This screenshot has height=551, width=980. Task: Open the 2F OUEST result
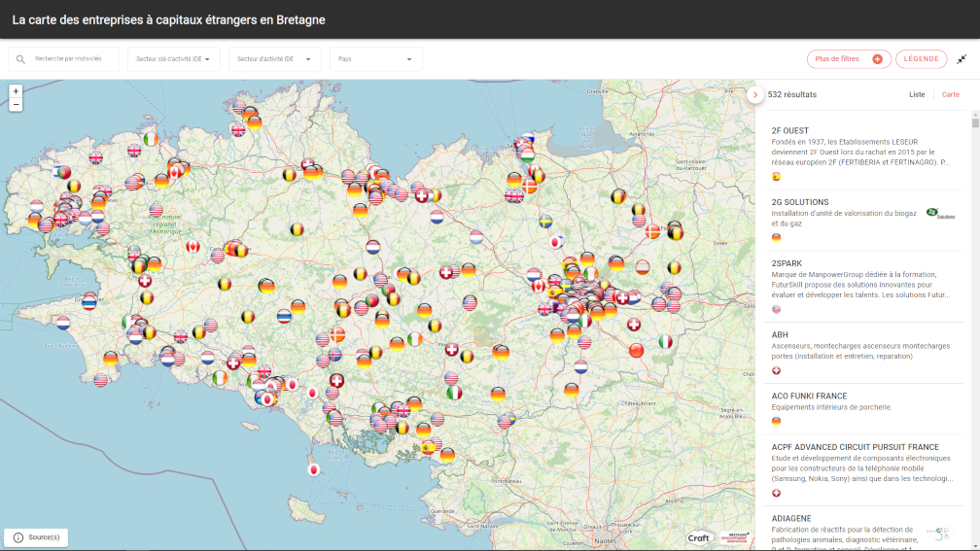pos(863,154)
